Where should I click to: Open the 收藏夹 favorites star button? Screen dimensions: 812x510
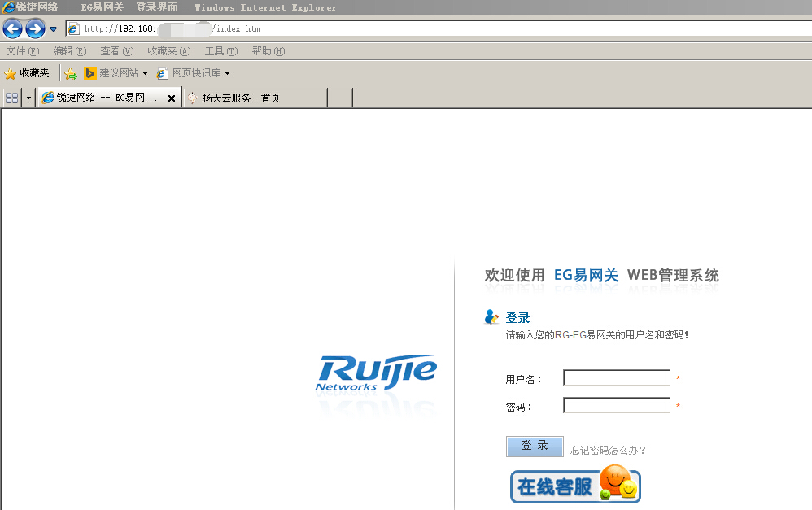coord(26,73)
